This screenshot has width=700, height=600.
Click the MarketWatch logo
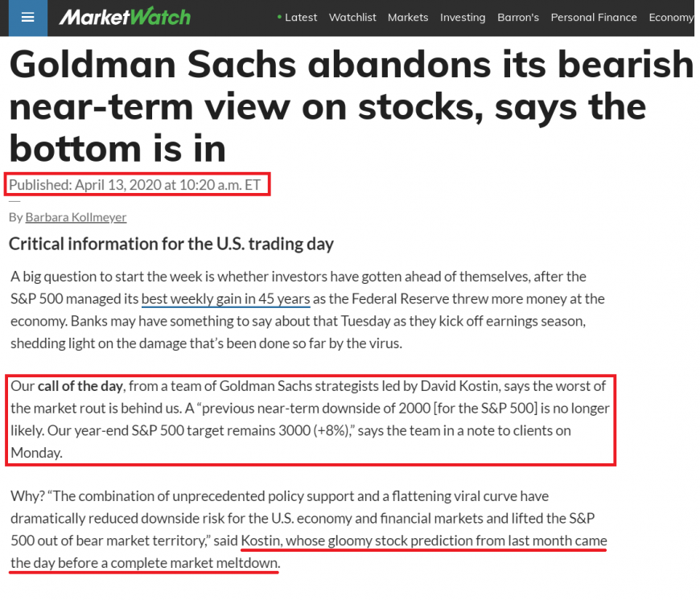pos(125,17)
